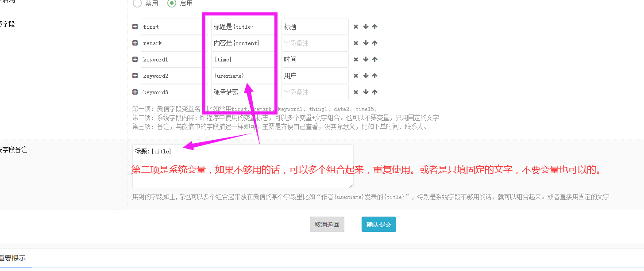
Task: Edit the {username} system content field
Action: tap(242, 76)
